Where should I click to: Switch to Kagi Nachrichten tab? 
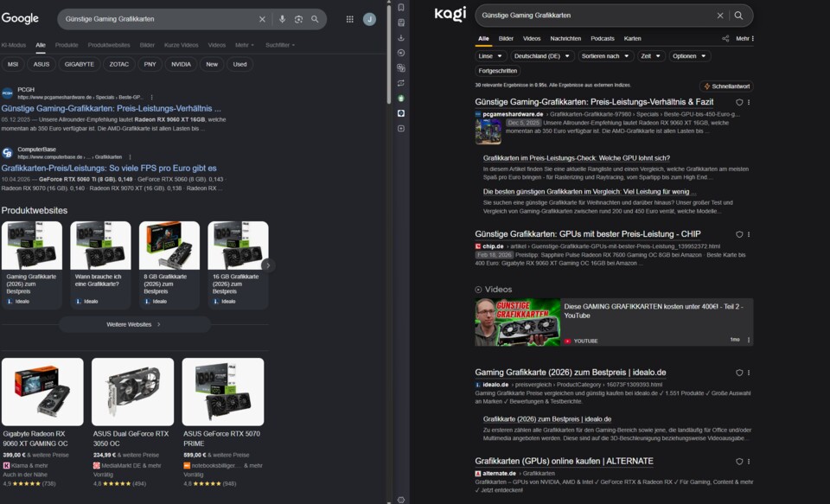565,39
